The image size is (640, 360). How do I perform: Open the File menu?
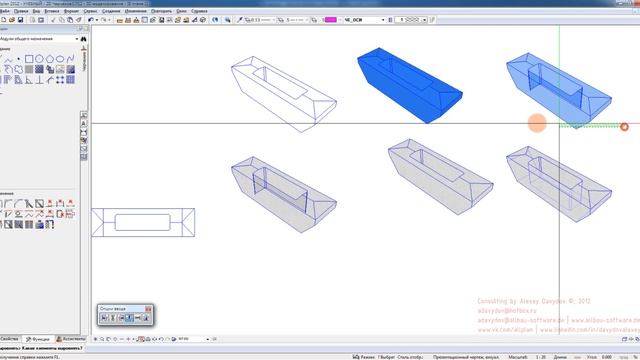pyautogui.click(x=4, y=11)
